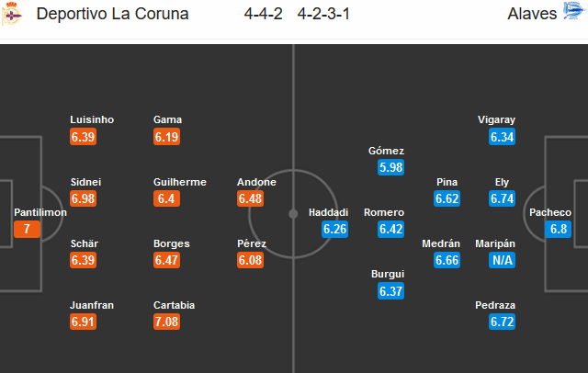Click Haddadi's 6.26 rating badge

pos(334,229)
